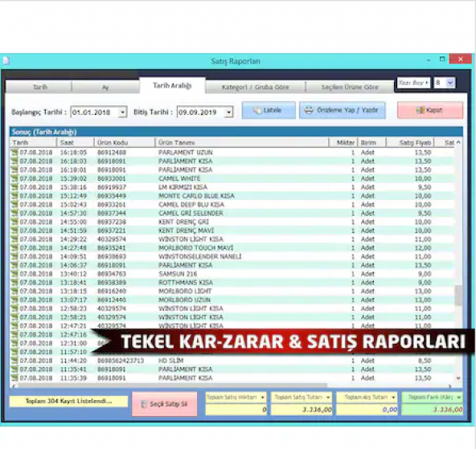
Task: Click row icon of 14:27:48 MORLBORO TOUCH MAVİ
Action: pyautogui.click(x=14, y=247)
